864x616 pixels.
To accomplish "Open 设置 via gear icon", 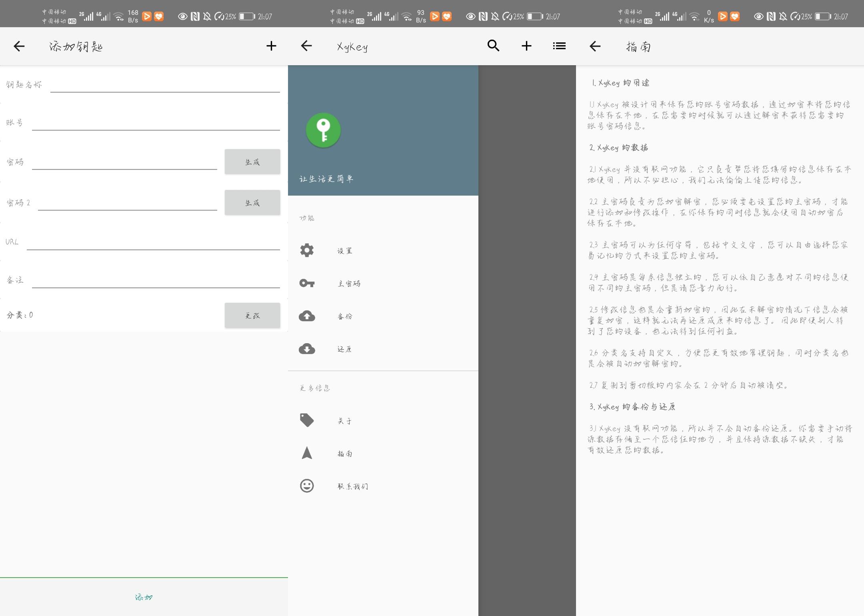I will [x=307, y=250].
